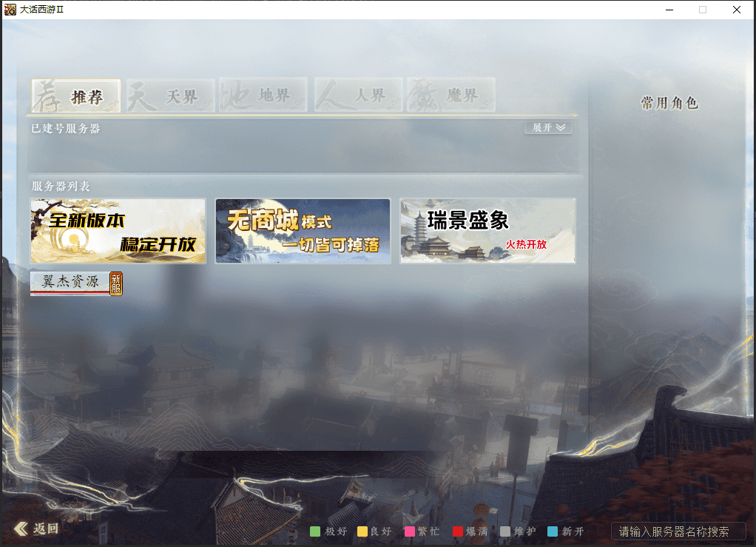The image size is (756, 547).
Task: Click the 新服 badge icon beside 翼杰资源
Action: tap(116, 283)
